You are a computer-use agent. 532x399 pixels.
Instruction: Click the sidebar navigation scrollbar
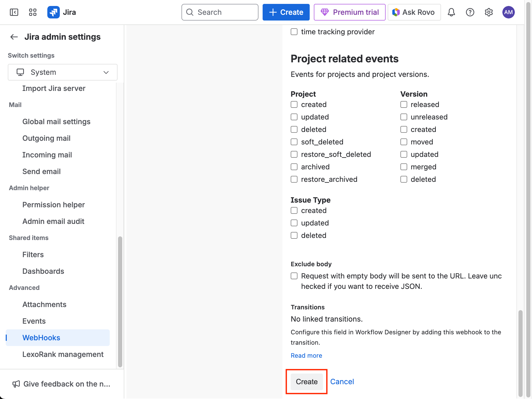point(120,301)
